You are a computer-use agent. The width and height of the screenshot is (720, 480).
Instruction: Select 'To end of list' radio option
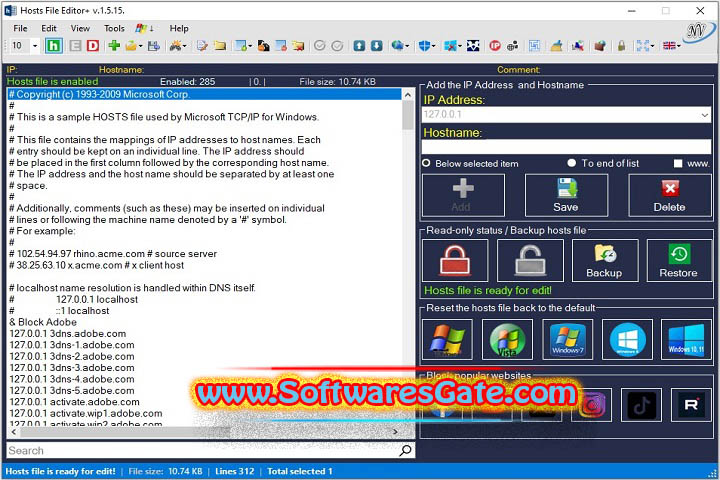603,163
